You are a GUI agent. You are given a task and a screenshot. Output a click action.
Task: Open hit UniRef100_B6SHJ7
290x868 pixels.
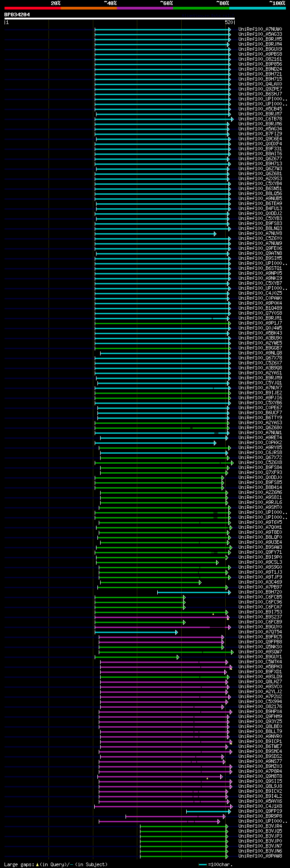point(260,94)
